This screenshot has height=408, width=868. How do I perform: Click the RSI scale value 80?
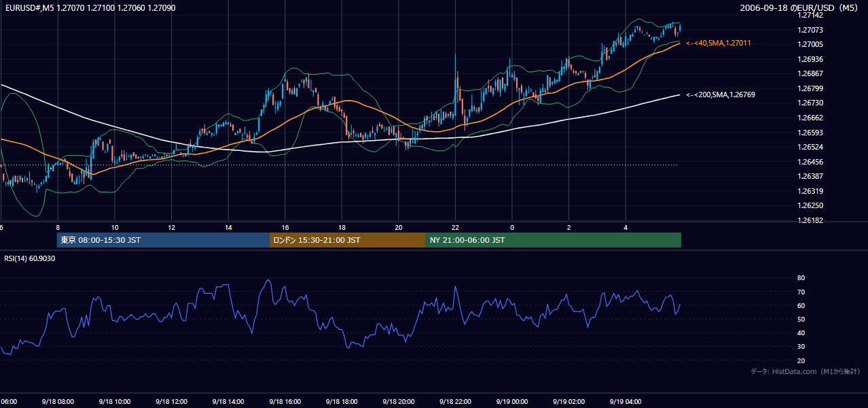click(801, 278)
